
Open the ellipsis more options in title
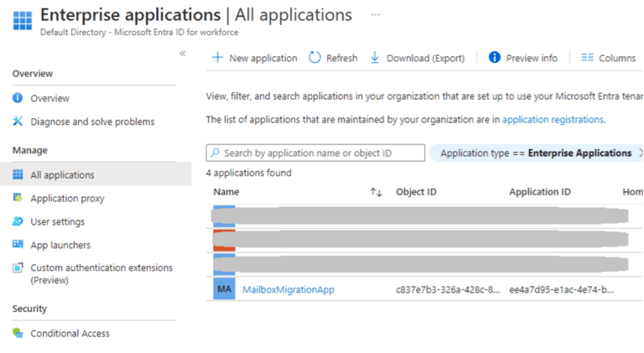375,15
